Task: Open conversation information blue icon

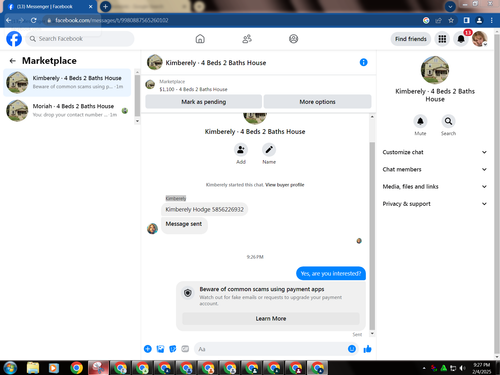Action: click(x=363, y=62)
